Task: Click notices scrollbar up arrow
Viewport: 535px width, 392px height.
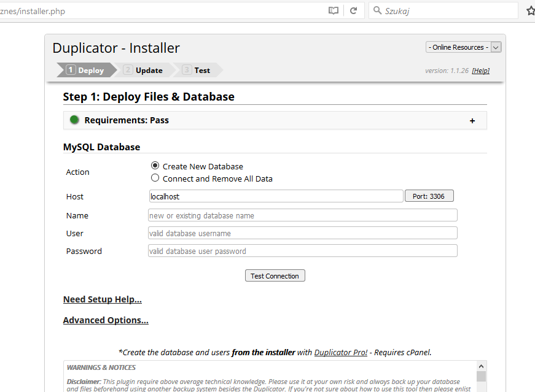Action: click(481, 366)
